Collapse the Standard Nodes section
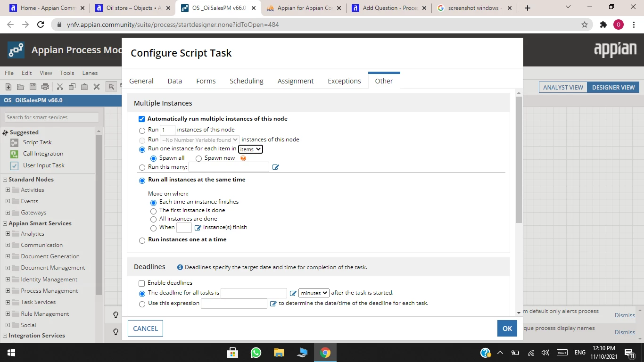The image size is (644, 362). (5, 180)
